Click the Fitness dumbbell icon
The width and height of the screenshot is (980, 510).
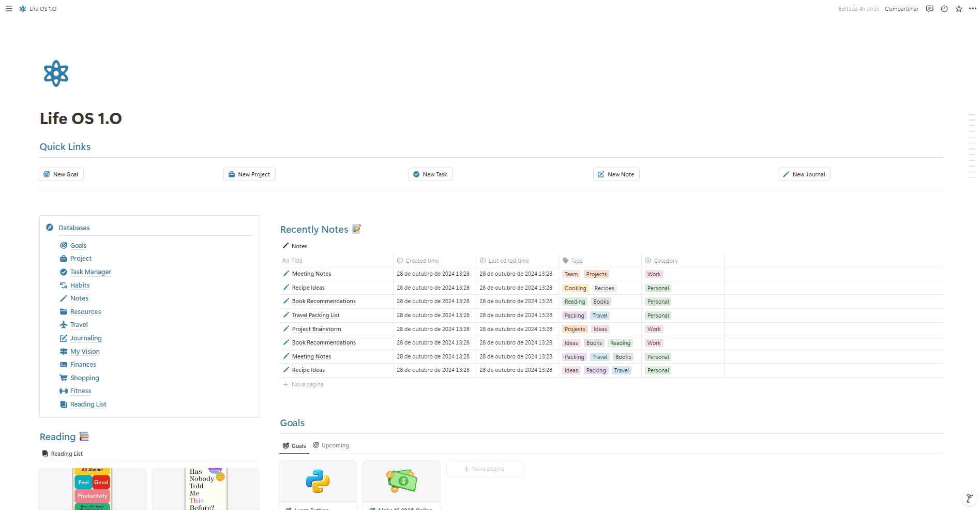(x=64, y=391)
